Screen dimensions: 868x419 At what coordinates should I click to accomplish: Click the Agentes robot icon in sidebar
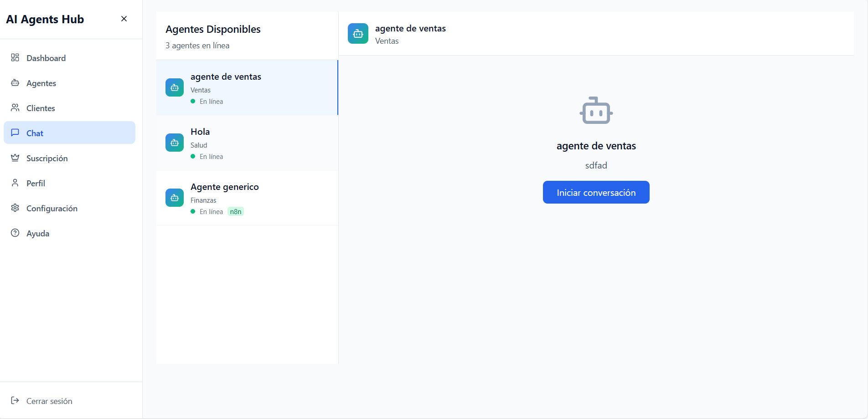[x=15, y=82]
